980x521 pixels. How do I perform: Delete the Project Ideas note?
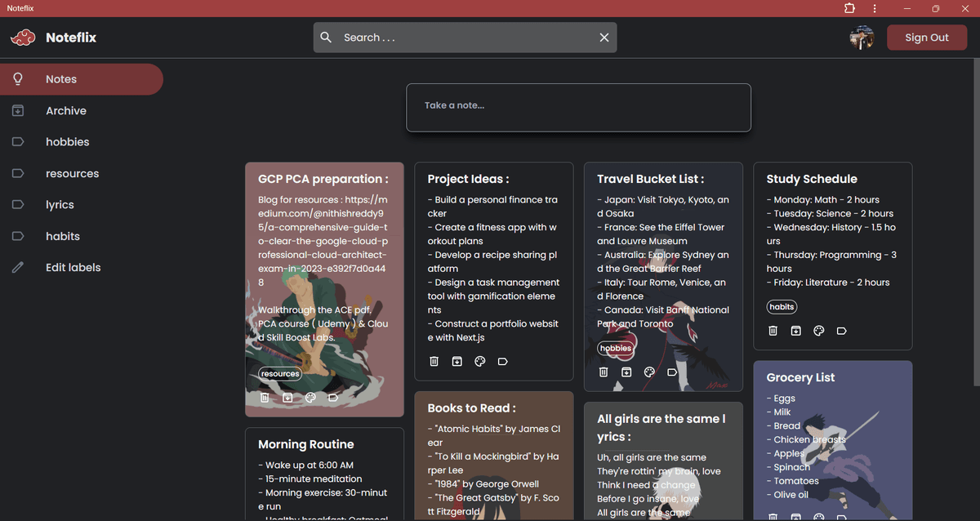(x=434, y=362)
